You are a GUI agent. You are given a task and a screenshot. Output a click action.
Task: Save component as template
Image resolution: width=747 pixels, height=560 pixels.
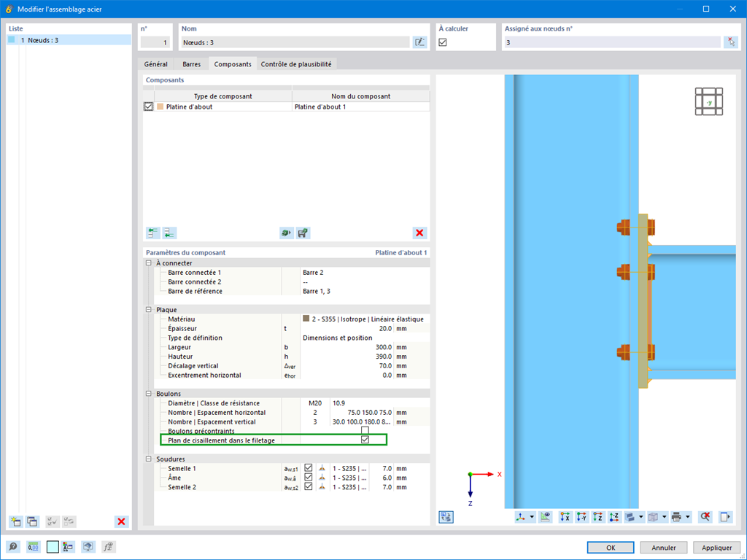(303, 233)
